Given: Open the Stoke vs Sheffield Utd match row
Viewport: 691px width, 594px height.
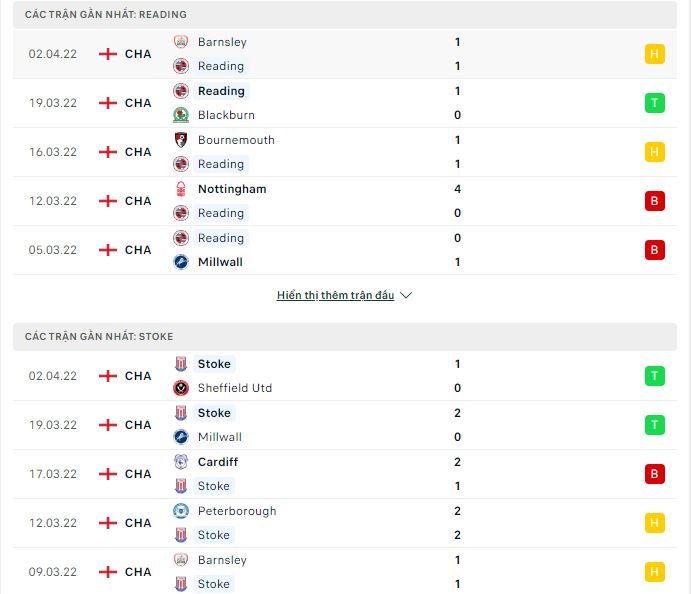Looking at the screenshot, I should click(345, 376).
